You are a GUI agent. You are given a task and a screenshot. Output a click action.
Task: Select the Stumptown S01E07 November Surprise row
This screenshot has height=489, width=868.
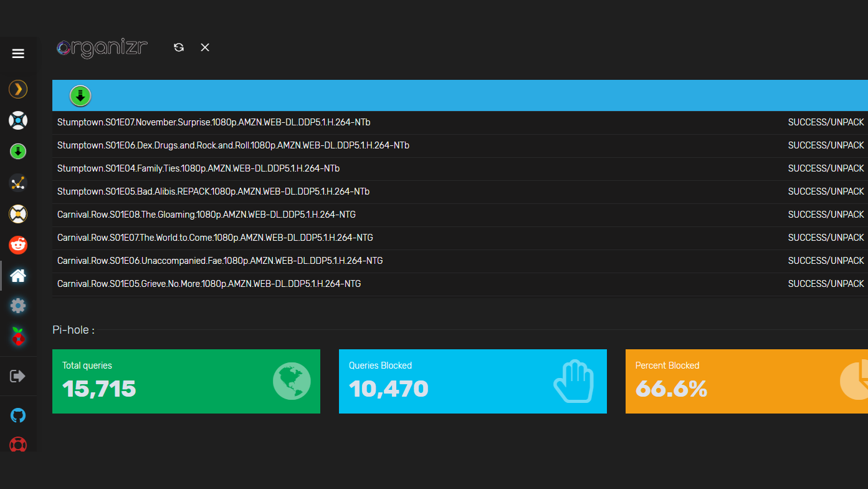click(x=460, y=122)
